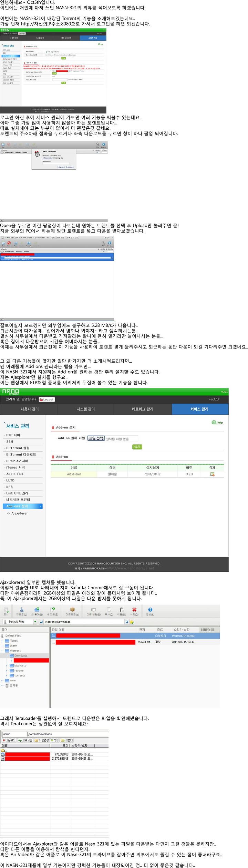Click the Ajaxplorer name cell in Add-on table

pos(74,474)
